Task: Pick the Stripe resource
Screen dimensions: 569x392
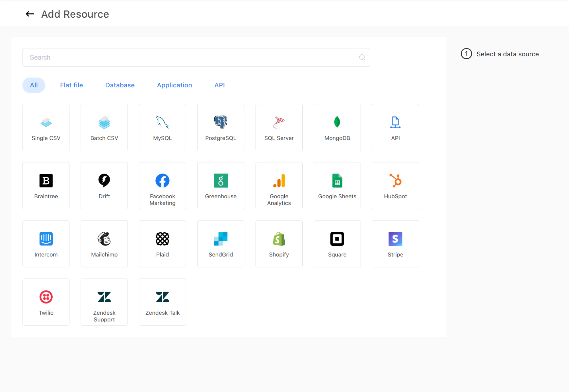Action: pos(395,244)
